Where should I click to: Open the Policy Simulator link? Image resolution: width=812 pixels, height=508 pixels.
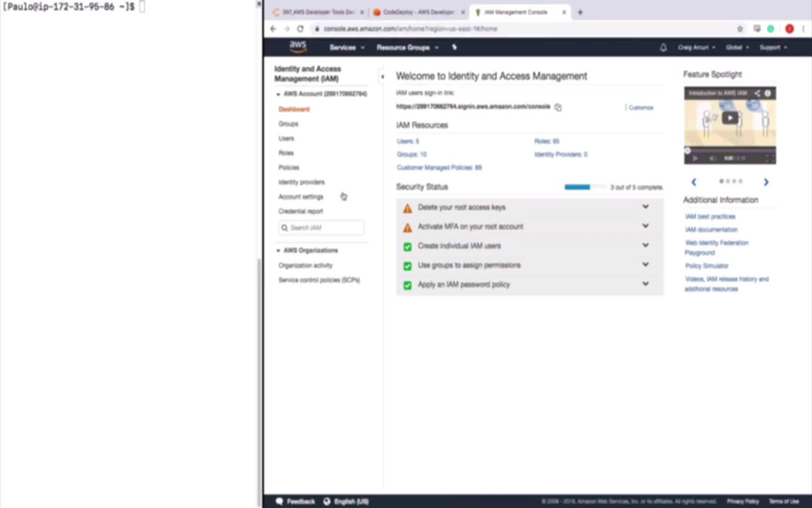tap(707, 266)
